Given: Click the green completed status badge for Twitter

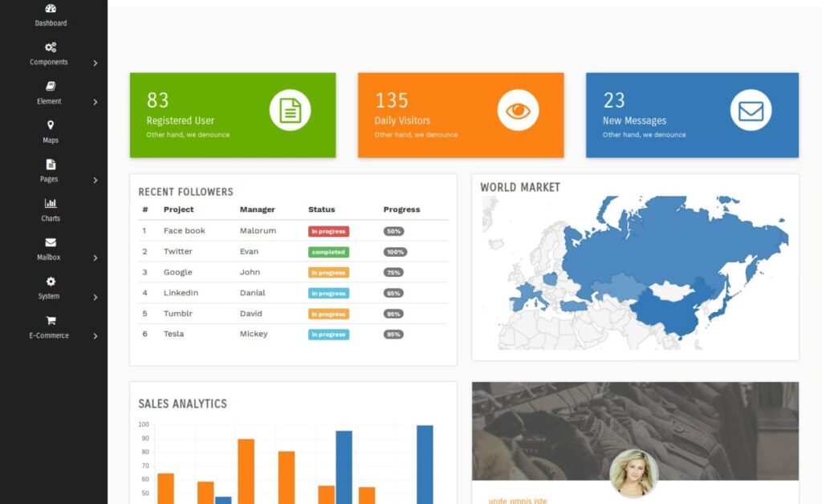Looking at the screenshot, I should point(328,252).
